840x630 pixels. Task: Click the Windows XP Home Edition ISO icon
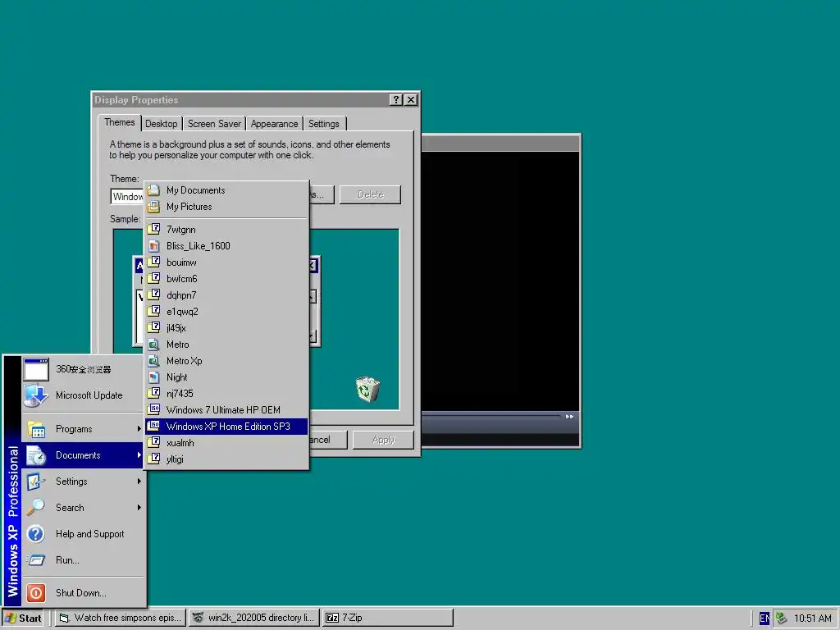153,426
